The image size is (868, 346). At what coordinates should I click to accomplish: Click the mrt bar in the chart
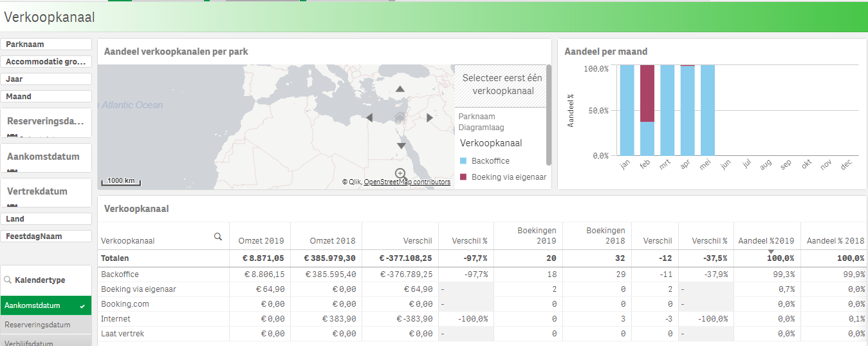[x=667, y=110]
